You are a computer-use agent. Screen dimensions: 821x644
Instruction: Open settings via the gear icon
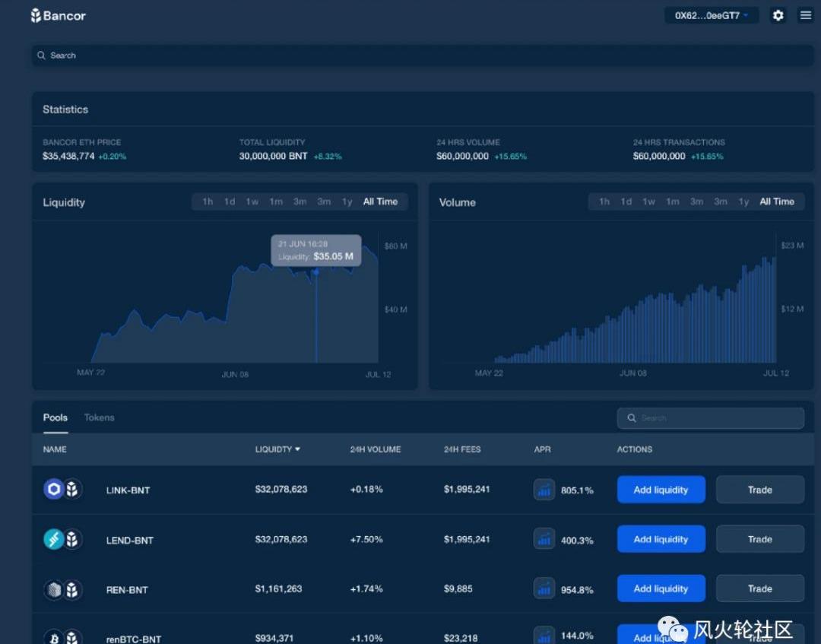778,15
